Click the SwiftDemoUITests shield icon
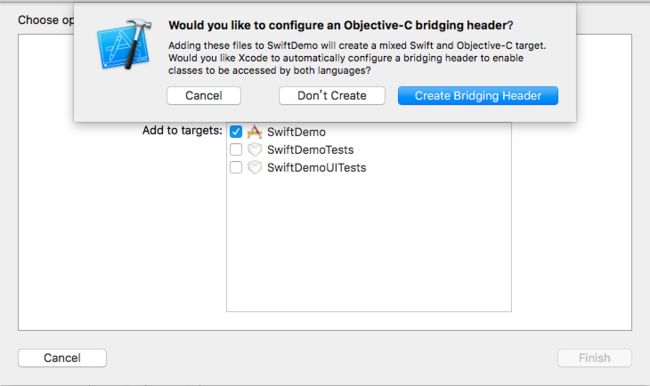650x386 pixels. point(255,167)
